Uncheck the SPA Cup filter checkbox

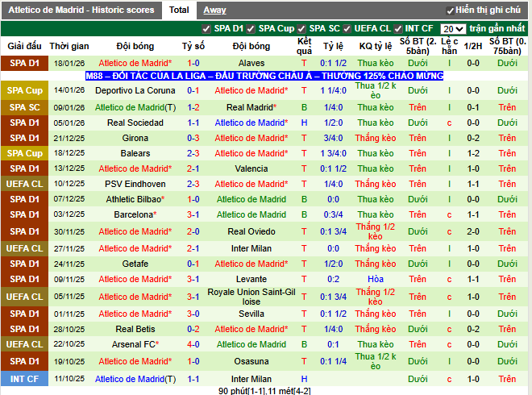coord(251,29)
